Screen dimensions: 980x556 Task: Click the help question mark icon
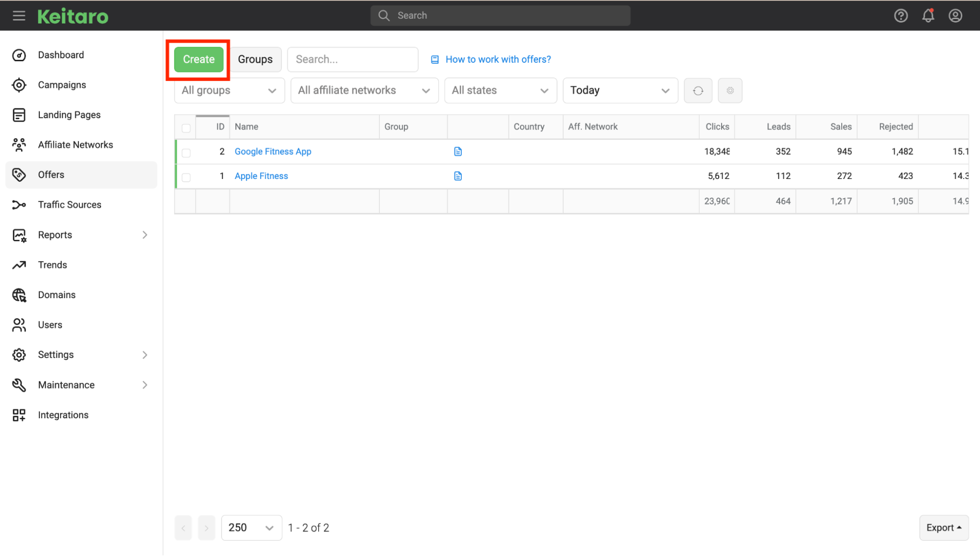pyautogui.click(x=901, y=16)
